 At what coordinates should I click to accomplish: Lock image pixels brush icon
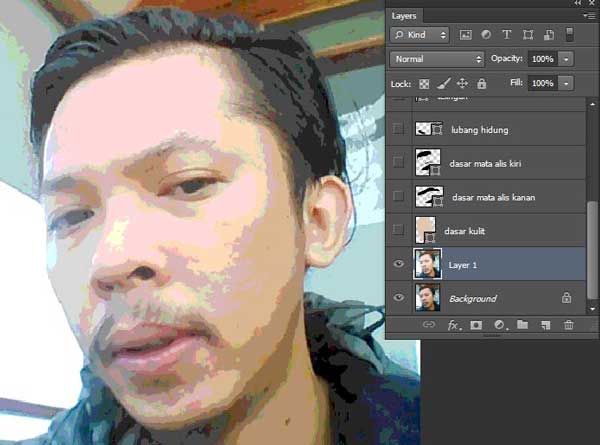(x=443, y=83)
